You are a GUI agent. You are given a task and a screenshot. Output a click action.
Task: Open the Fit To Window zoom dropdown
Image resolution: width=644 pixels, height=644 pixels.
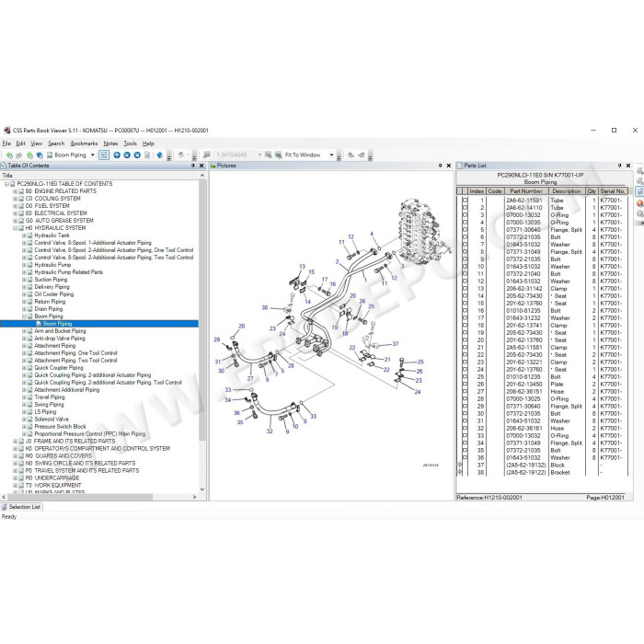click(331, 155)
